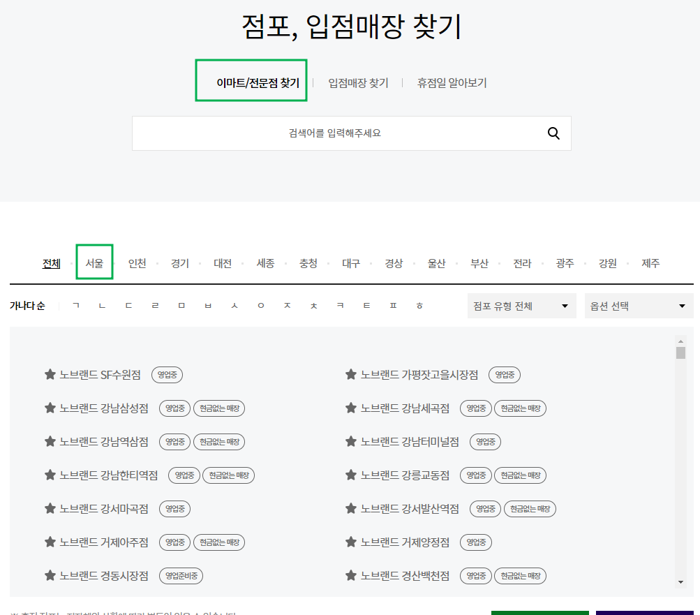
Task: Open 노브랜드 SF수원점 store name
Action: click(100, 374)
